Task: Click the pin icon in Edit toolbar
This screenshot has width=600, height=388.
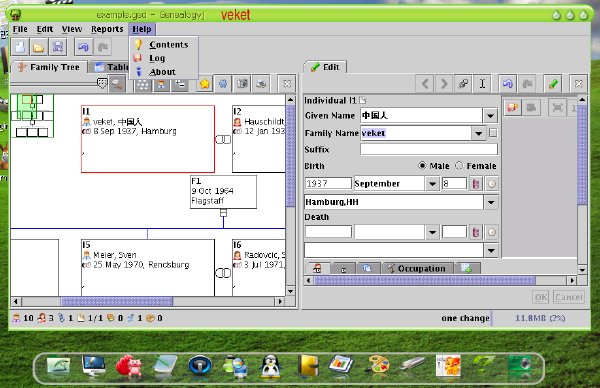Action: (463, 83)
